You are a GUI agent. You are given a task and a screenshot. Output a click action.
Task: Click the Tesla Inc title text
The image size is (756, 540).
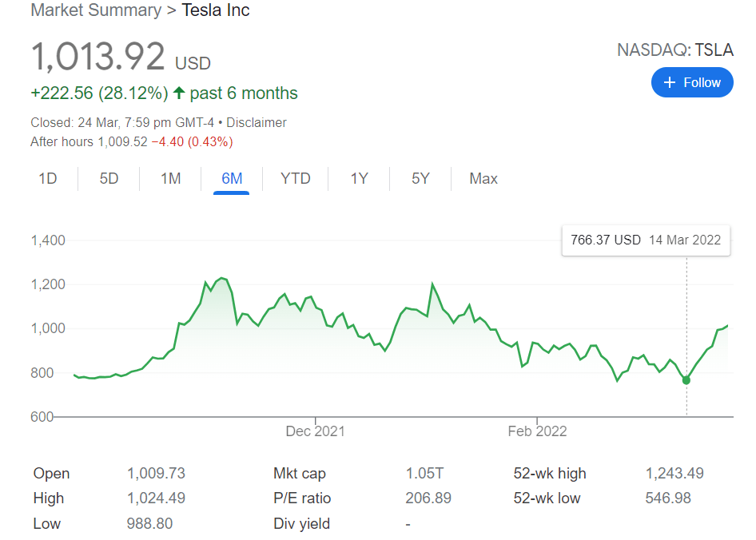pos(216,11)
